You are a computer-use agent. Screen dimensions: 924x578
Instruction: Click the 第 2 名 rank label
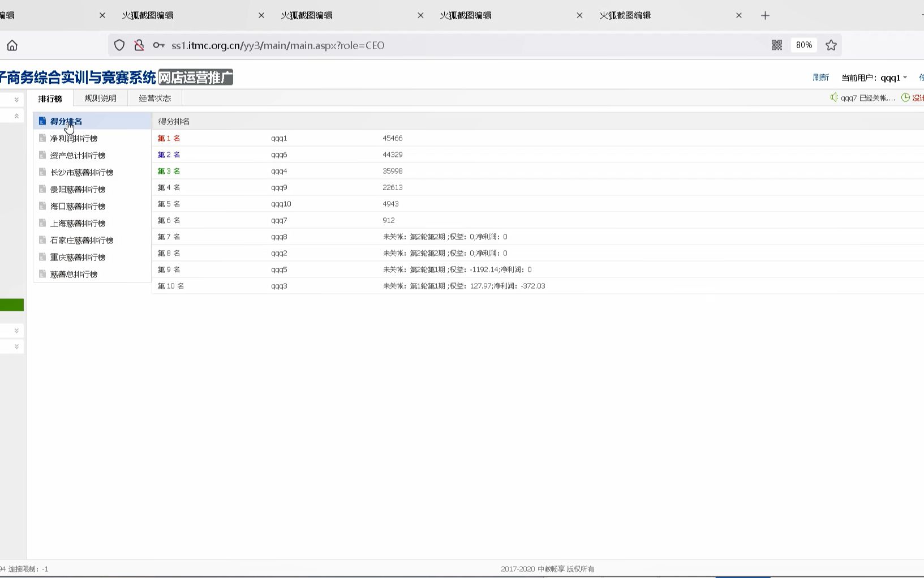pos(169,155)
